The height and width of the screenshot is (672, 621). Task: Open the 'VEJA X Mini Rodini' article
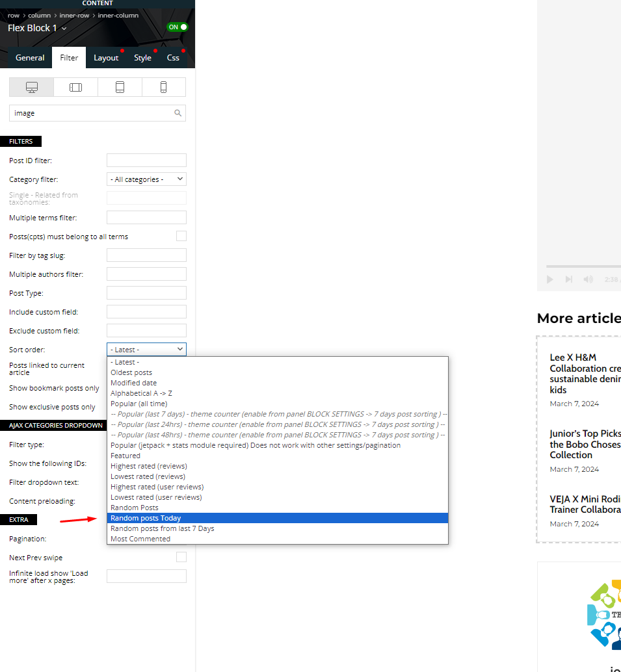tap(585, 504)
